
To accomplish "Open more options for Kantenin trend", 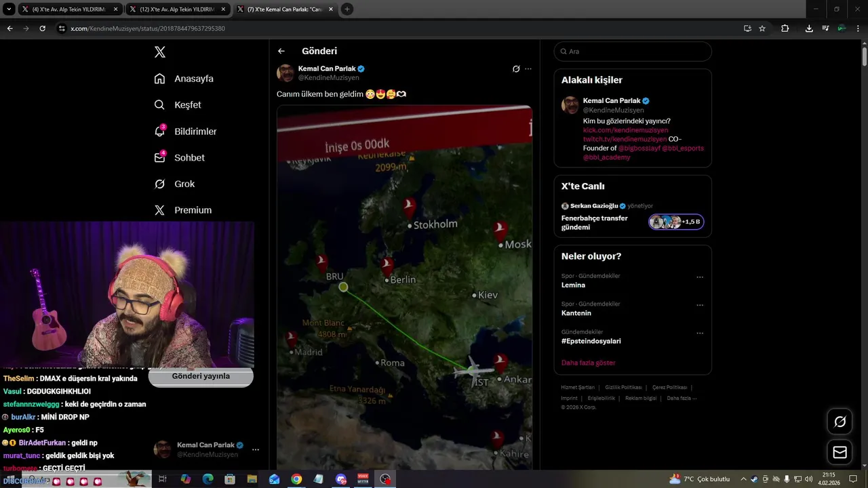I will coord(700,305).
